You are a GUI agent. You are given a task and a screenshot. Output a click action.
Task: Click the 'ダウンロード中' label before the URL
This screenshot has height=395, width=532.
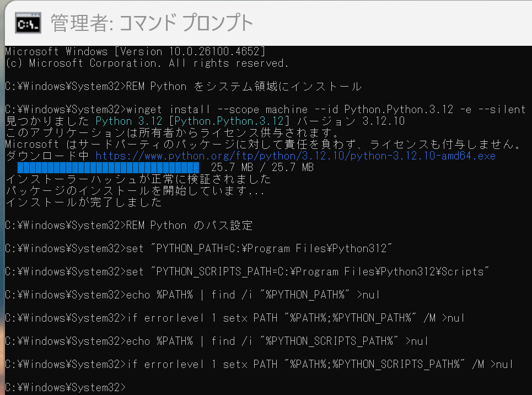click(47, 156)
